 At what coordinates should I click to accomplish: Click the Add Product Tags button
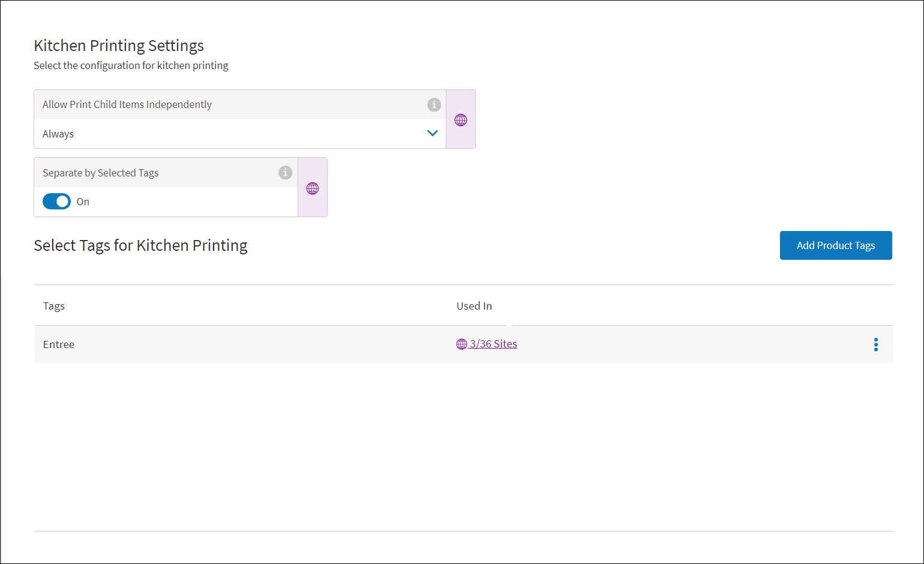(x=835, y=245)
